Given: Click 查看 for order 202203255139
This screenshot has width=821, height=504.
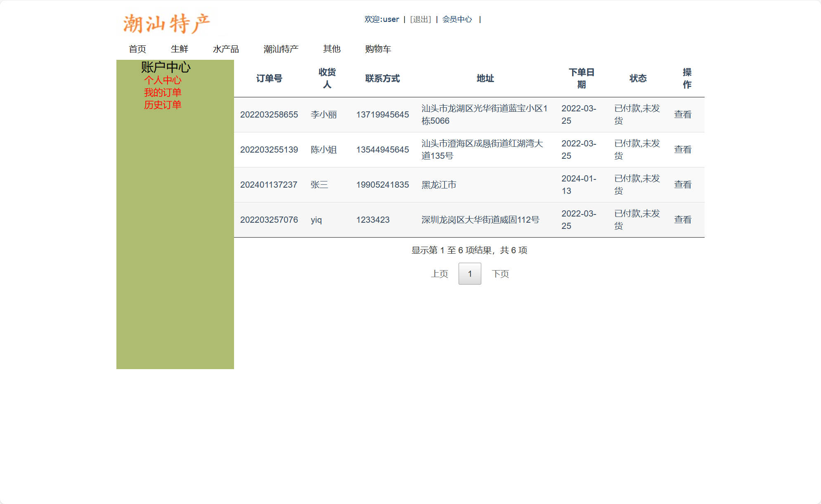Looking at the screenshot, I should [683, 149].
